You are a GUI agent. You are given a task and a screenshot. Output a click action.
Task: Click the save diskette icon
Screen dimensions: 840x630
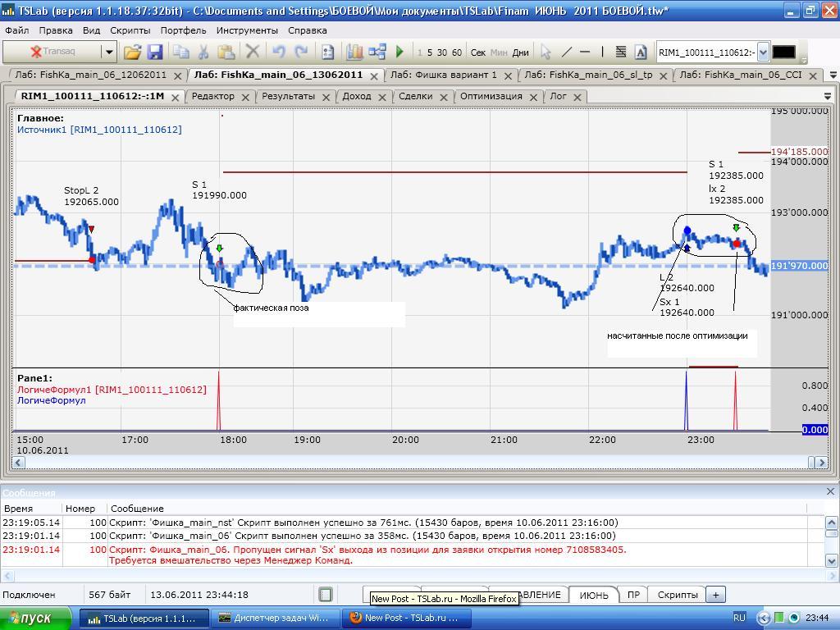coord(155,52)
